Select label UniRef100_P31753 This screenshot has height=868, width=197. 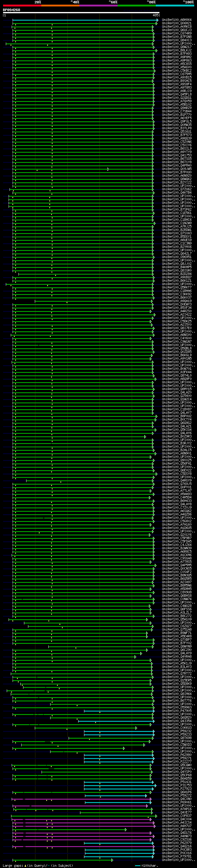[x=177, y=785]
